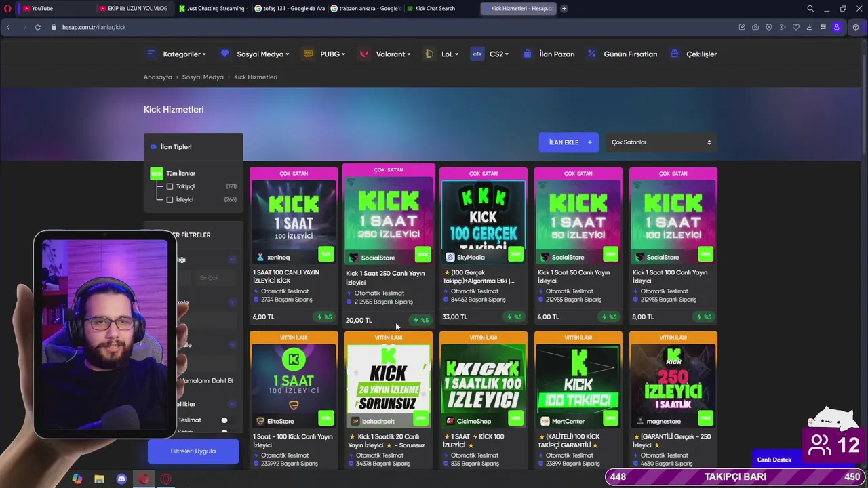Click the CicimoShop seller avatar
The image size is (868, 488).
pyautogui.click(x=450, y=422)
